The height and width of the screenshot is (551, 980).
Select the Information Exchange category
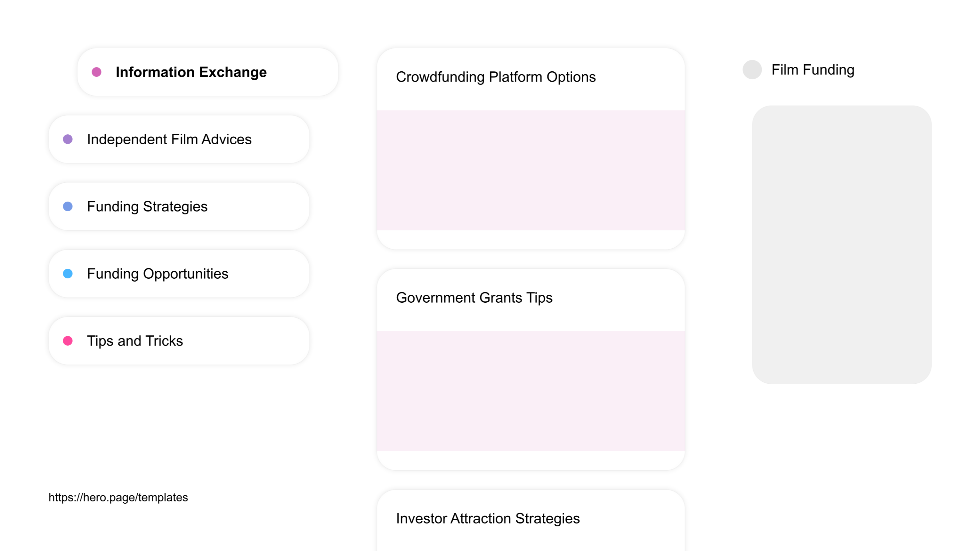[208, 72]
